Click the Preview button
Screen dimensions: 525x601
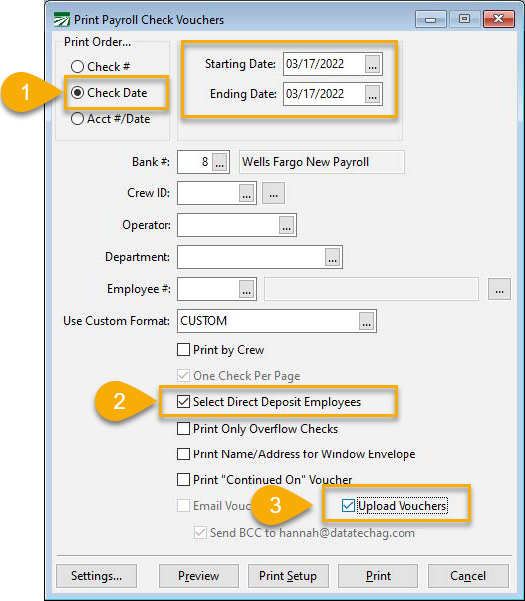click(x=199, y=576)
